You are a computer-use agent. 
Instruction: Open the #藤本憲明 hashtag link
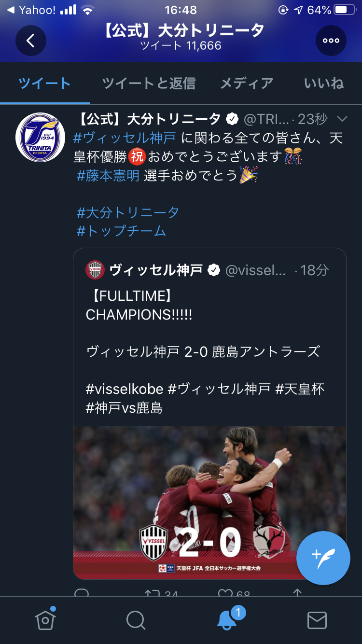point(108,175)
